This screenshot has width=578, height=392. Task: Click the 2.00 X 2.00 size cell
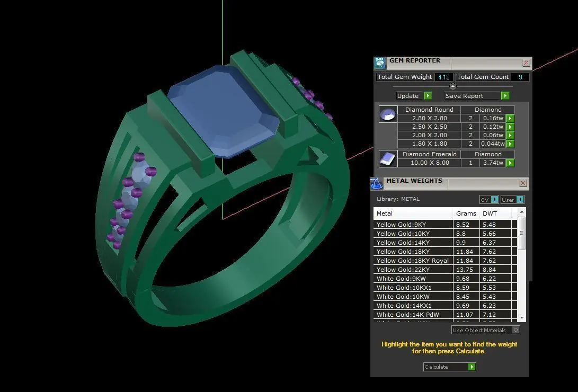point(430,135)
